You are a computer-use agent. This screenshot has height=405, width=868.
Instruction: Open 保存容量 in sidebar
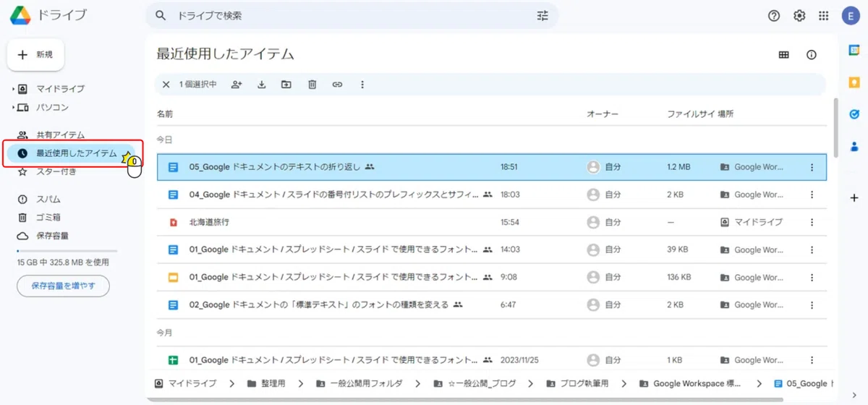point(53,236)
